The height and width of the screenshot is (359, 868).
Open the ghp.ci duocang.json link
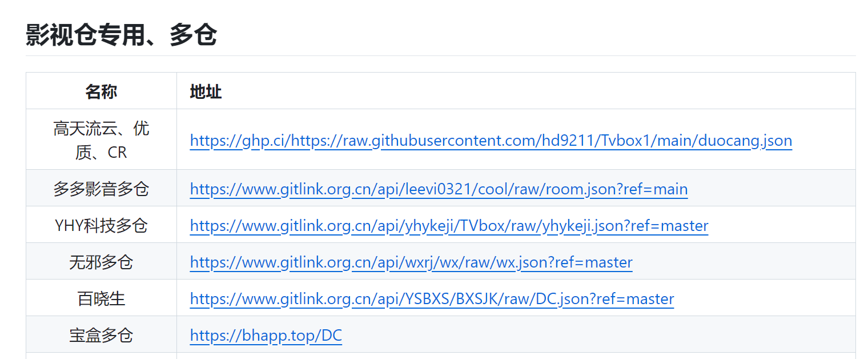point(491,140)
